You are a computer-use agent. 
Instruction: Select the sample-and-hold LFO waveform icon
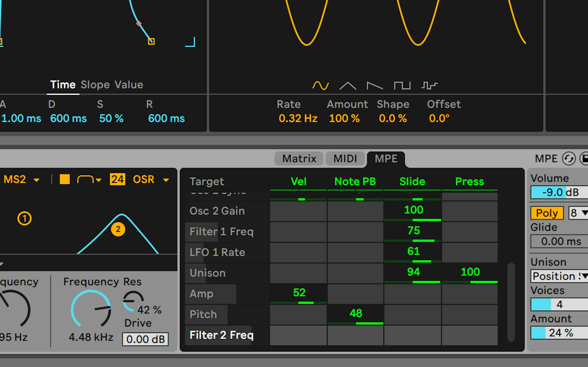[x=430, y=85]
